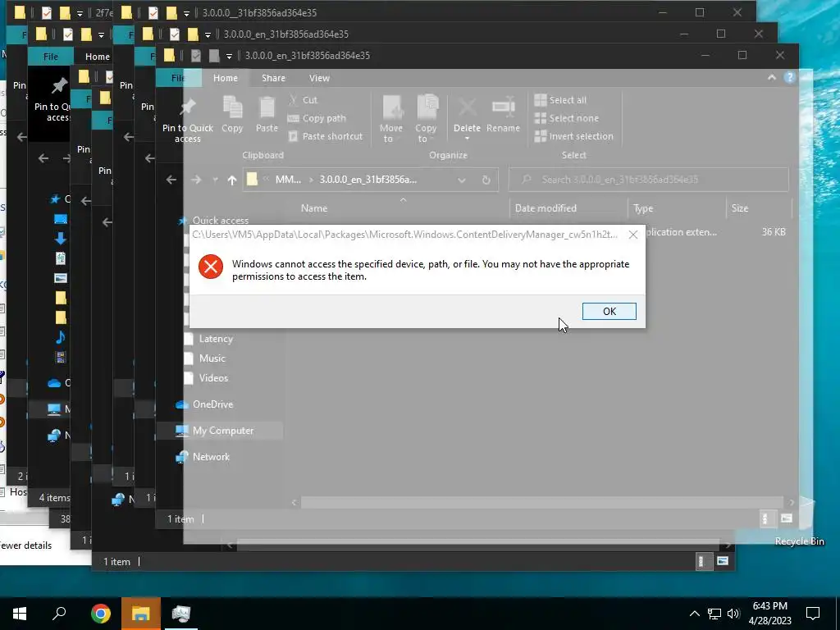This screenshot has height=630, width=840.
Task: Click the 36 KB size cell
Action: [774, 232]
